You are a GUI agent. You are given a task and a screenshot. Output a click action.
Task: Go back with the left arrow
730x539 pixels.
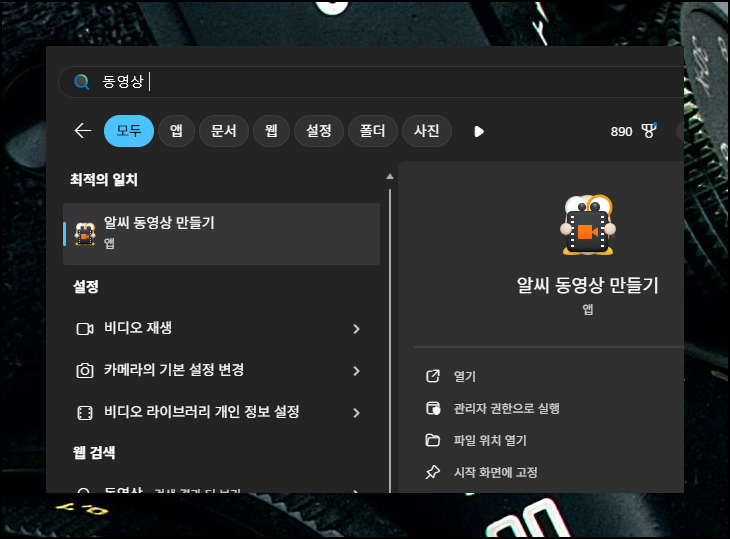(x=83, y=131)
